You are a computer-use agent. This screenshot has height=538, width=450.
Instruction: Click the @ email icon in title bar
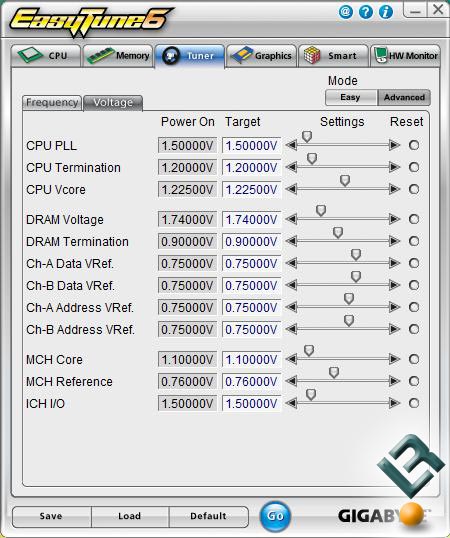coord(346,12)
